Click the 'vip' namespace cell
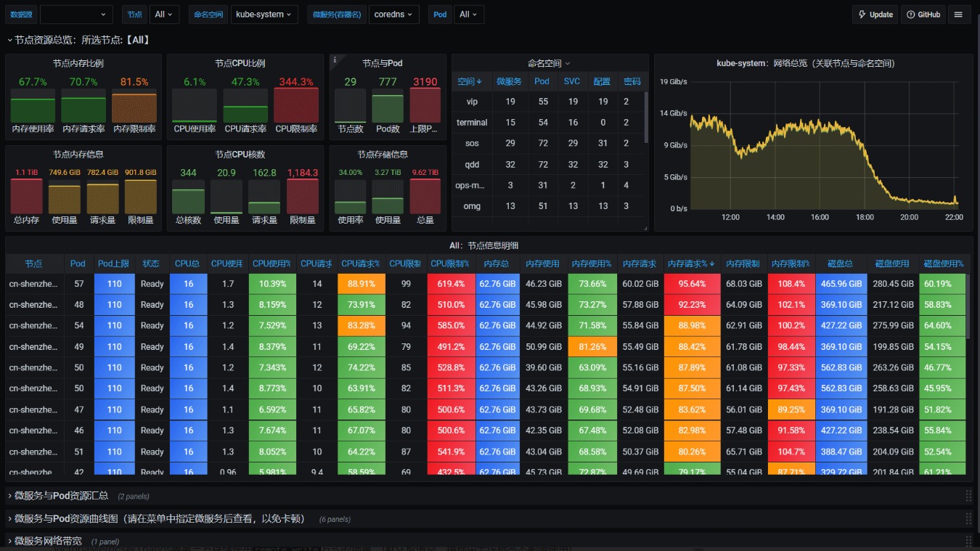The height and width of the screenshot is (551, 980). 472,102
